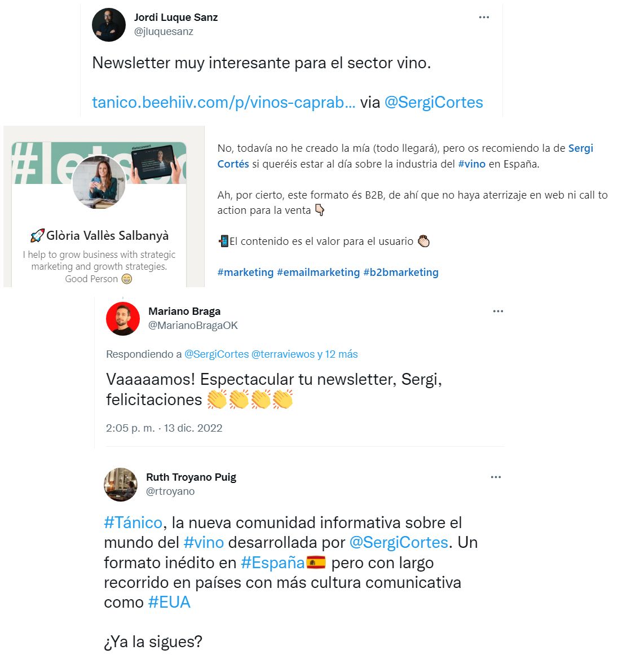
Task: Click the #marketing hashtag
Action: point(245,273)
